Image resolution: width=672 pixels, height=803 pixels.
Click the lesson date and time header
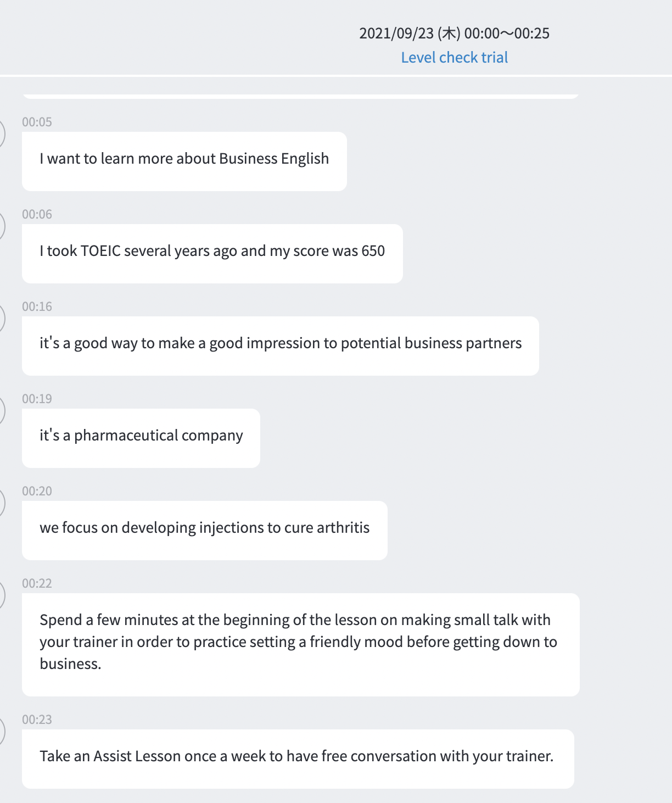(x=454, y=34)
